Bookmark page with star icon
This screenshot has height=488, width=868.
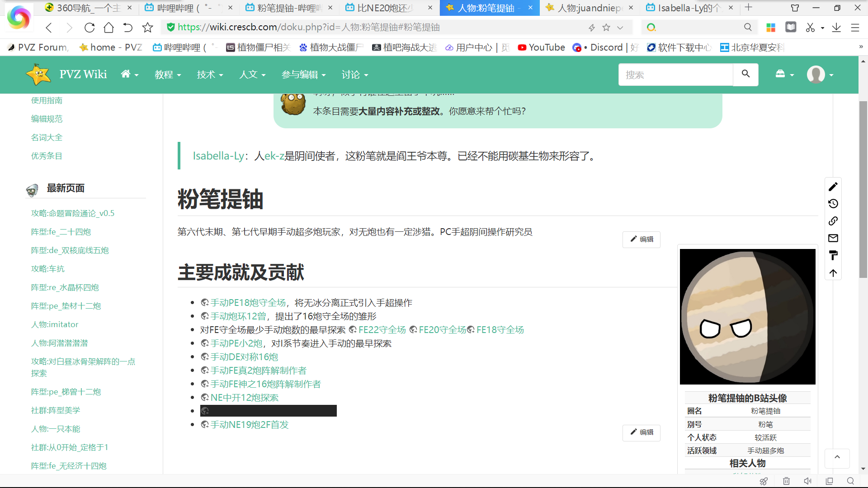coord(147,28)
